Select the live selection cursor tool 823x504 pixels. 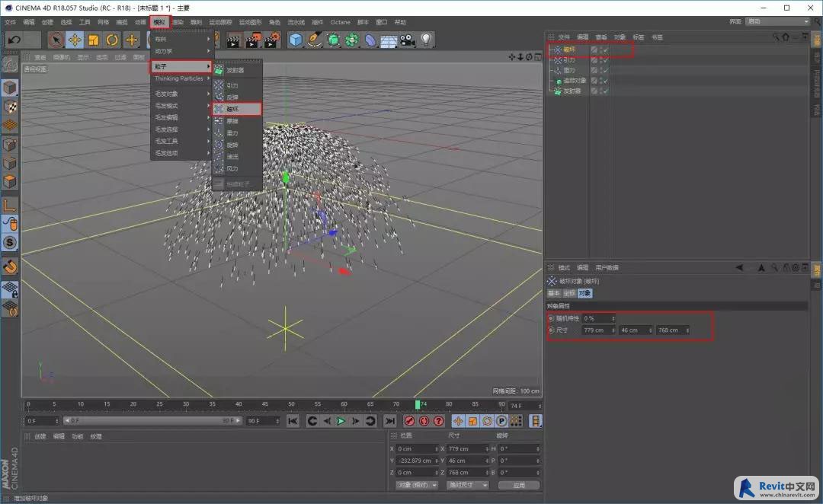(x=56, y=40)
